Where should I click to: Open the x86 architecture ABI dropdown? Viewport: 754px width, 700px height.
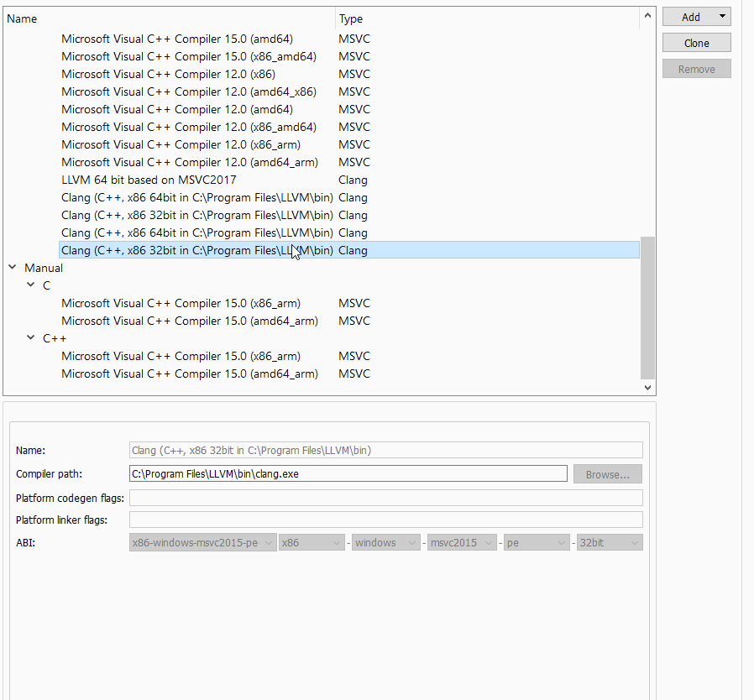312,543
